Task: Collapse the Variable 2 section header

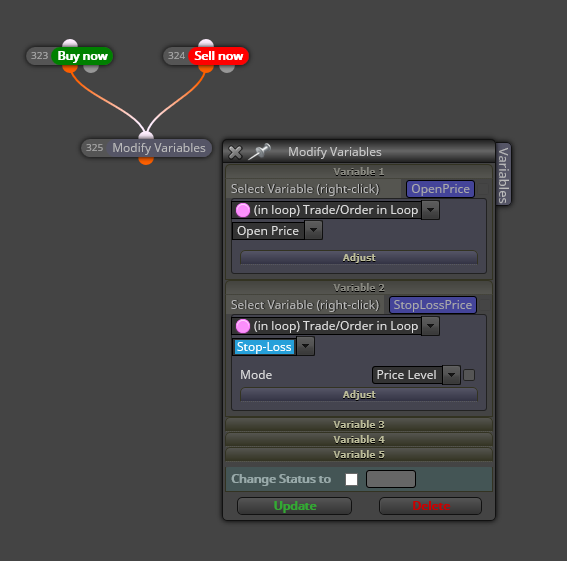Action: 359,288
